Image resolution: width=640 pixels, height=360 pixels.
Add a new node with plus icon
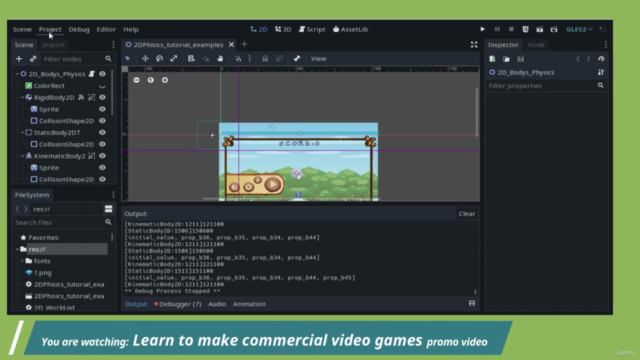point(19,59)
